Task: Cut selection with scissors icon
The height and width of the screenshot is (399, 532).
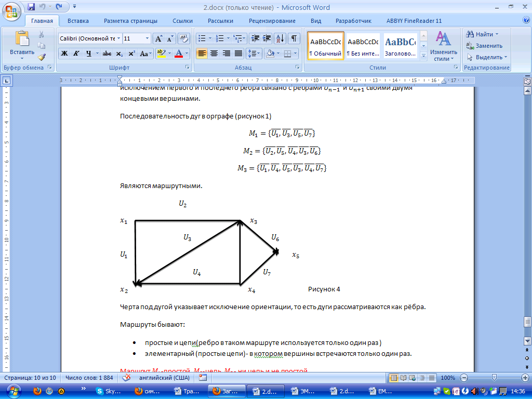Action: point(42,34)
